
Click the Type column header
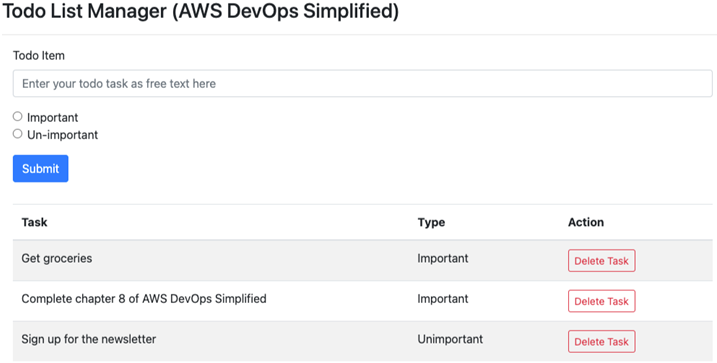pos(431,222)
